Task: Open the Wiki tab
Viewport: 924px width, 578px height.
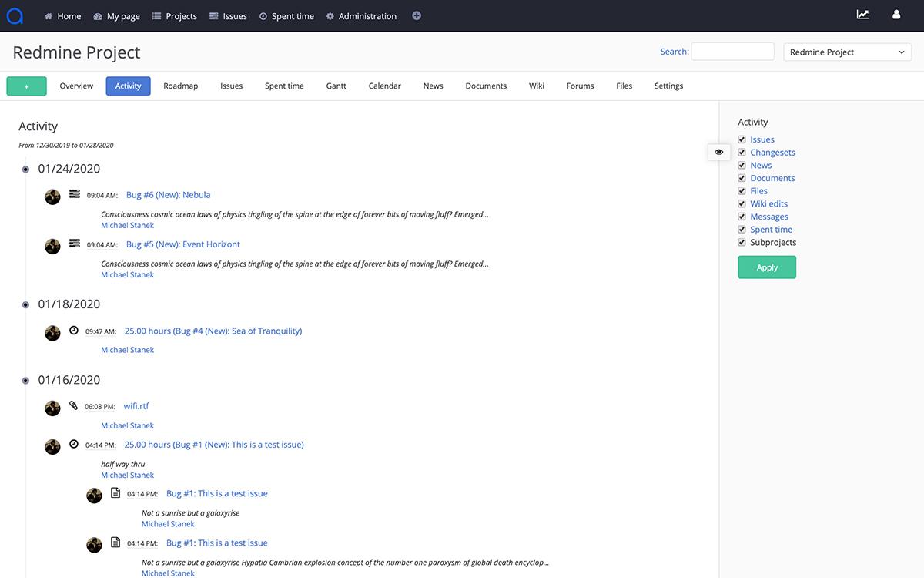Action: pos(537,86)
